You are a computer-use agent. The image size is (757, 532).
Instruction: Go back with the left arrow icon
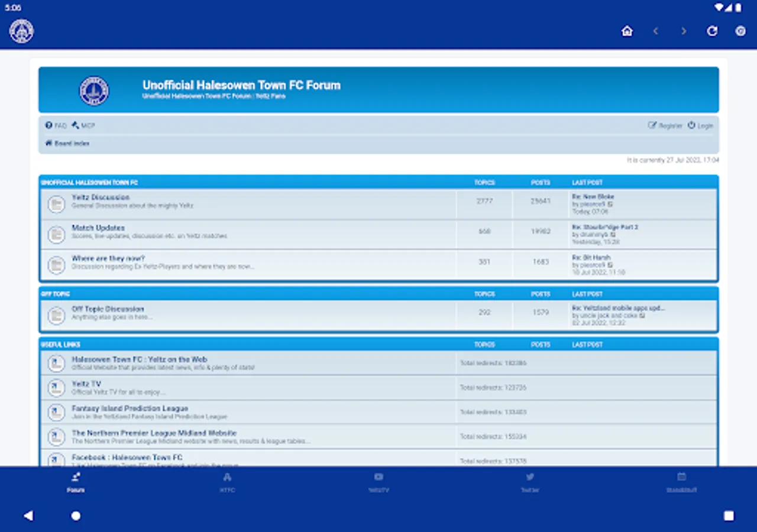pos(655,31)
